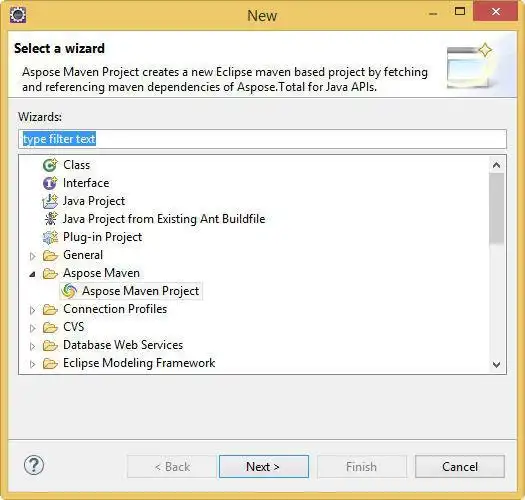
Task: Select the CVS label
Action: pyautogui.click(x=74, y=327)
